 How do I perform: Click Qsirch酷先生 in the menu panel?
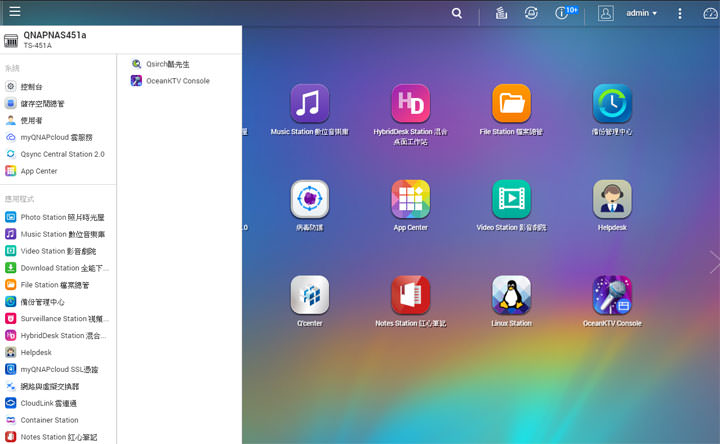166,64
